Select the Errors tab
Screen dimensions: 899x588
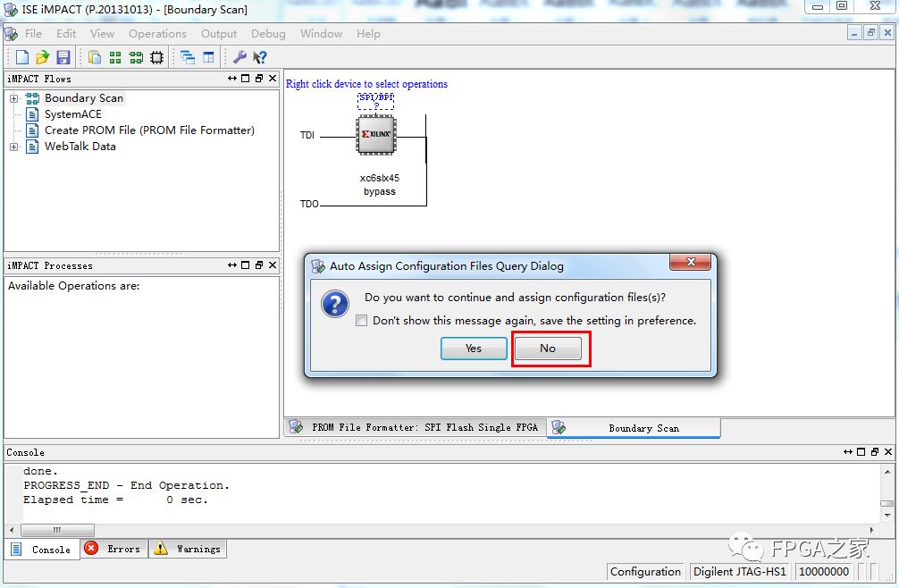coord(114,549)
